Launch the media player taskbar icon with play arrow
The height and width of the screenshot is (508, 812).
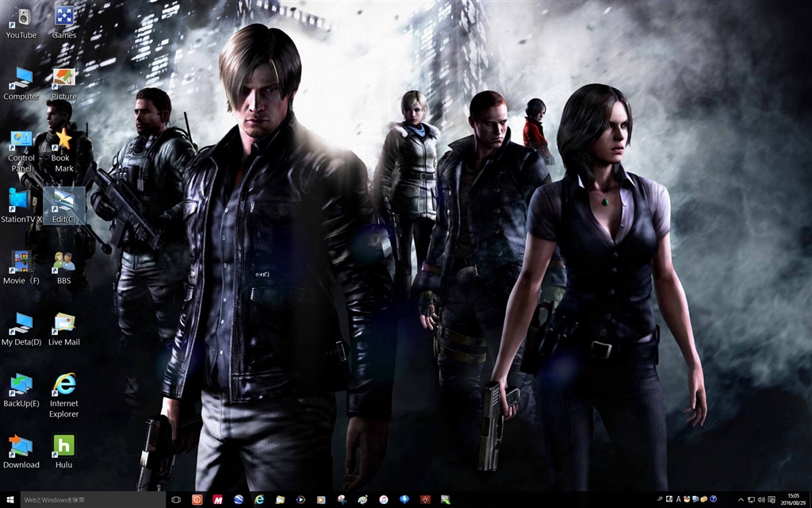301,500
